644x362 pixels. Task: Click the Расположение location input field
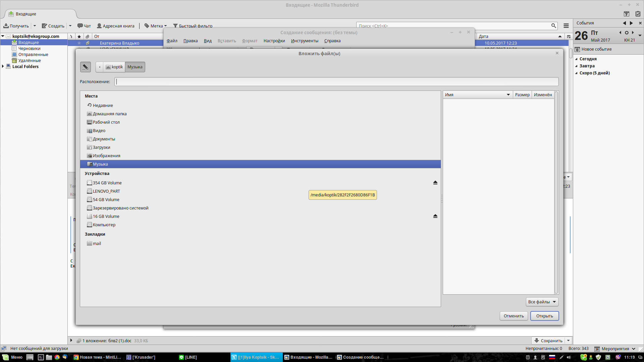tap(336, 81)
